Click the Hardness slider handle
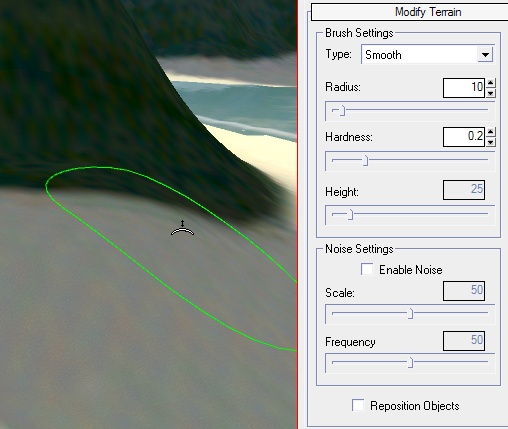 pyautogui.click(x=366, y=160)
